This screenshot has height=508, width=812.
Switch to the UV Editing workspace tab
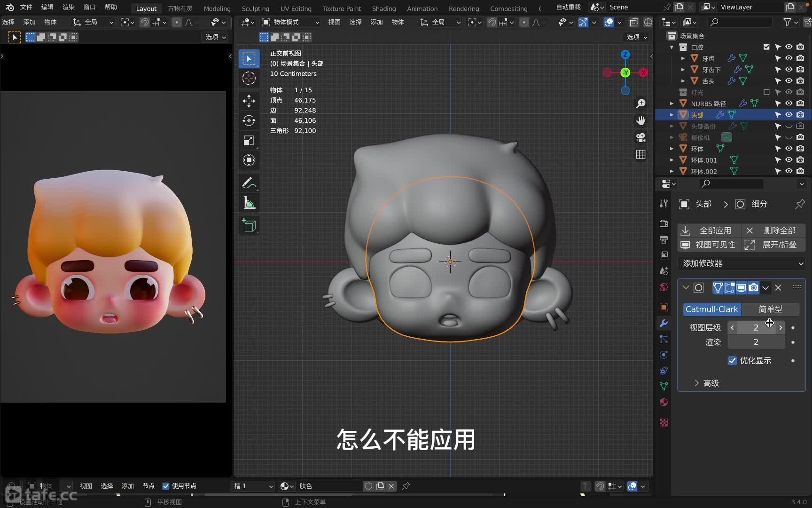(296, 8)
